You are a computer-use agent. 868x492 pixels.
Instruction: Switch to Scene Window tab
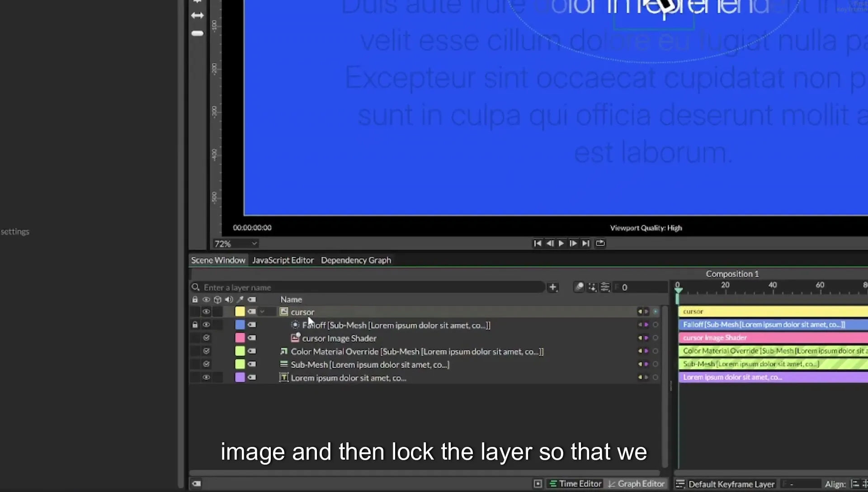218,260
